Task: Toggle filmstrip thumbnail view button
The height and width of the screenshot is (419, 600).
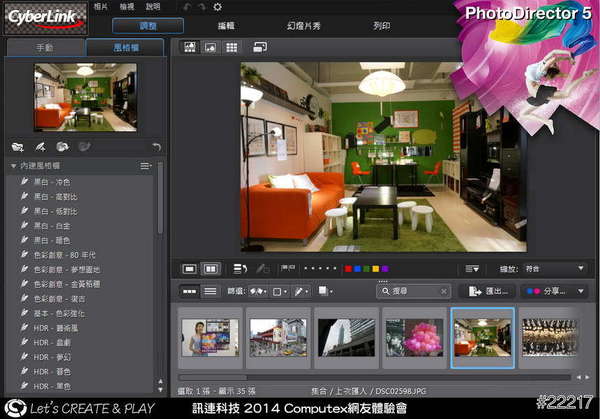Action: (x=189, y=291)
